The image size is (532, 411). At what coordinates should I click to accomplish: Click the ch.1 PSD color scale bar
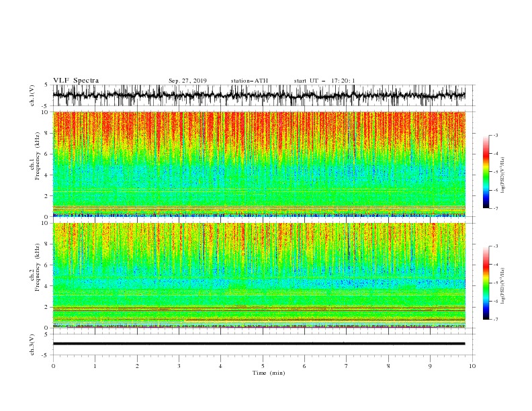(x=486, y=172)
